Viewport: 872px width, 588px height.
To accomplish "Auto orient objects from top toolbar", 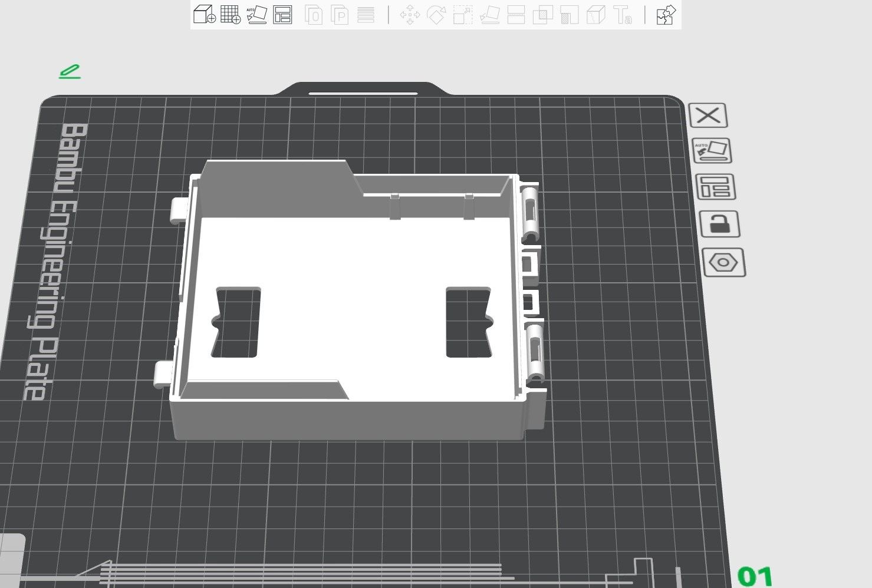I will [x=256, y=14].
